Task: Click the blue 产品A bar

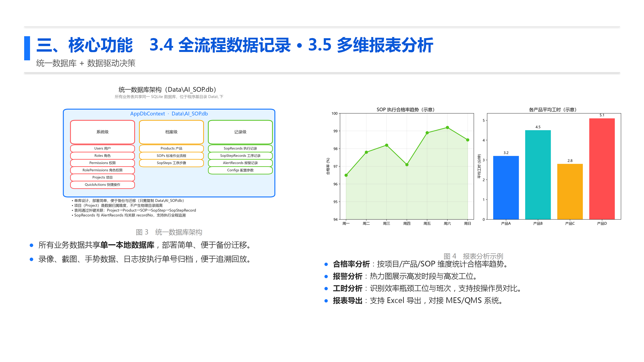Action: [x=506, y=188]
